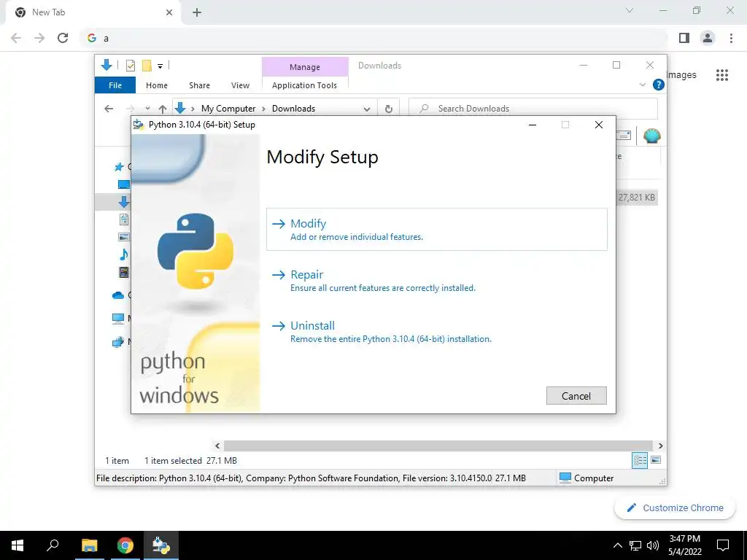Click My Computer in the address path
Screen dimensions: 747x560
point(228,109)
